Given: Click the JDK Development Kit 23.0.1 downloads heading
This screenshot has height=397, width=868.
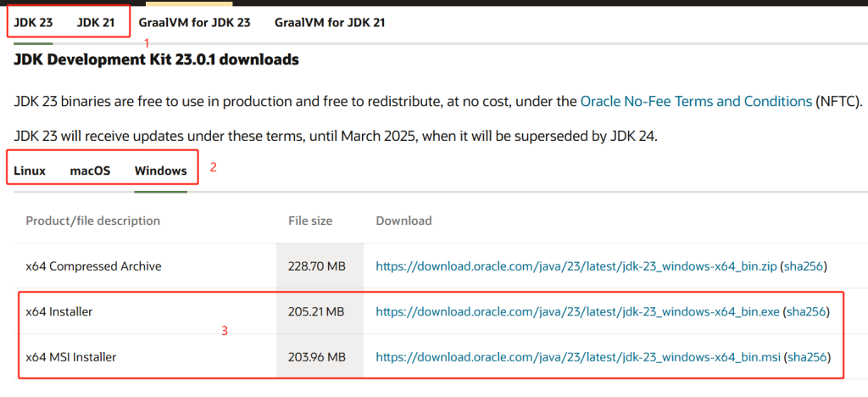Looking at the screenshot, I should [156, 59].
